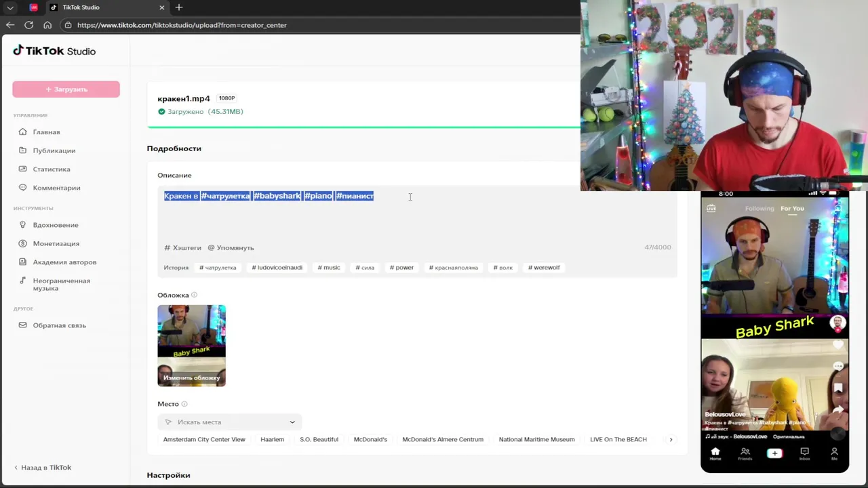
Task: Open a new browser tab
Action: (179, 7)
